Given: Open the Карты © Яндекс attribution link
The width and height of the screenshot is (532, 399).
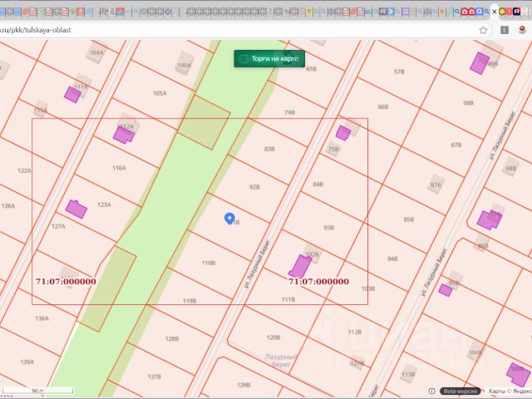Looking at the screenshot, I should (510, 392).
